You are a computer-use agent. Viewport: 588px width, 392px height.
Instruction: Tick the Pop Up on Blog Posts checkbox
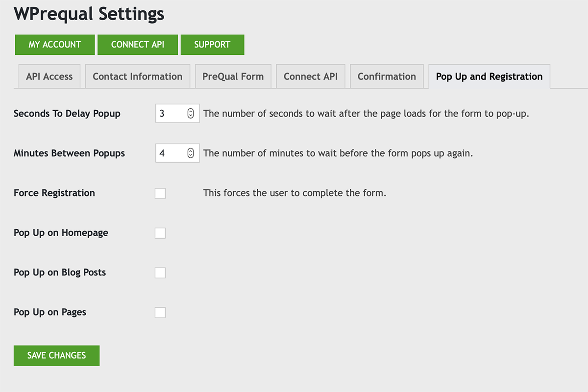coord(160,272)
